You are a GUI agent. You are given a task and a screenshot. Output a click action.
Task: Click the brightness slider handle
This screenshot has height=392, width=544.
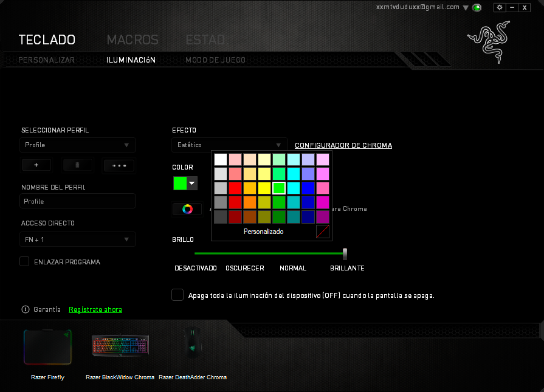click(x=345, y=253)
